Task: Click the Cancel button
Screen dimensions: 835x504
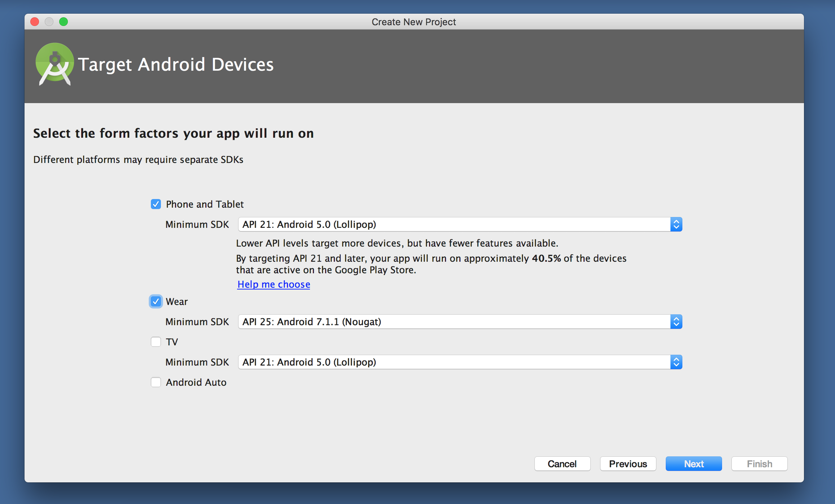Action: [562, 464]
